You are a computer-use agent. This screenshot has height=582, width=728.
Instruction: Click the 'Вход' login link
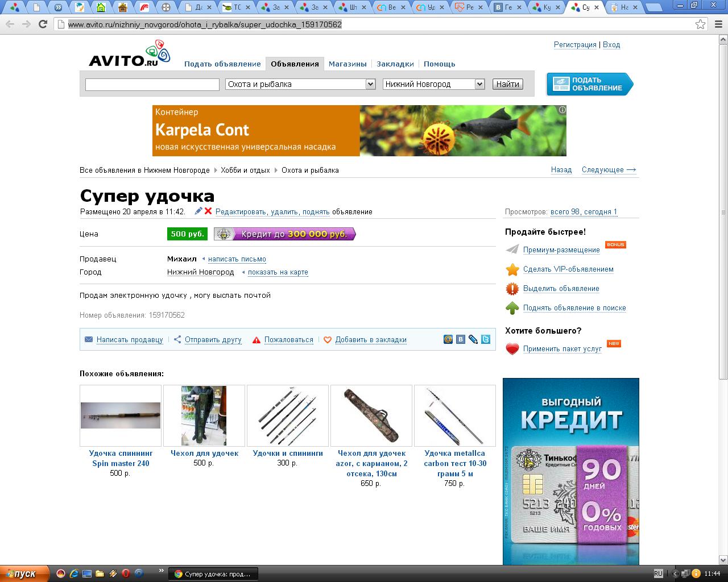(611, 45)
